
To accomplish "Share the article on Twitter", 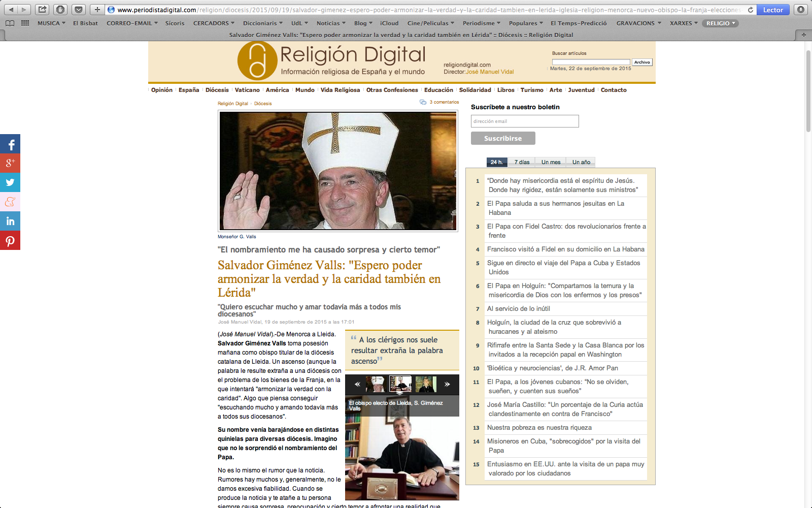I will pos(10,182).
